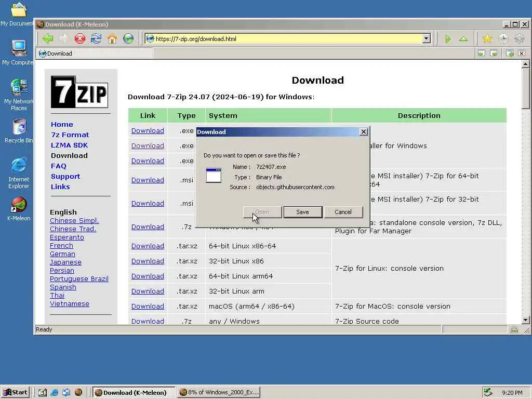Reload the page with the blue refresh icon
532x399 pixels.
tap(96, 38)
